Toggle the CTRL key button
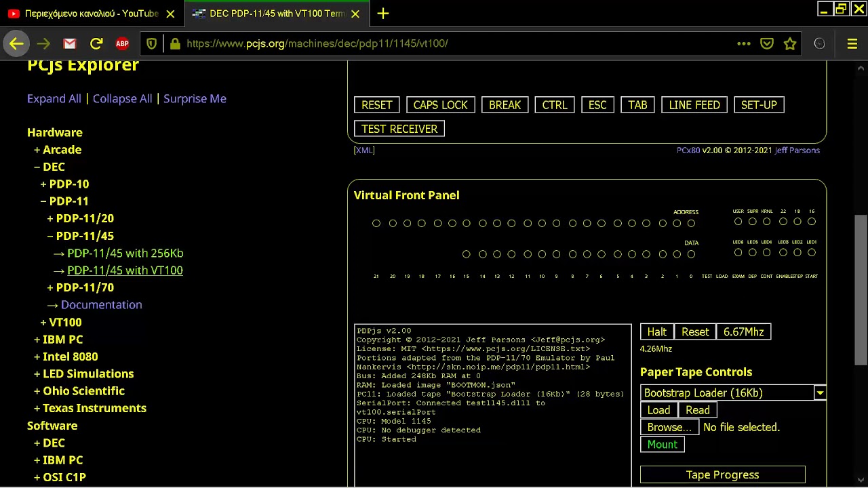The image size is (868, 488). click(555, 105)
